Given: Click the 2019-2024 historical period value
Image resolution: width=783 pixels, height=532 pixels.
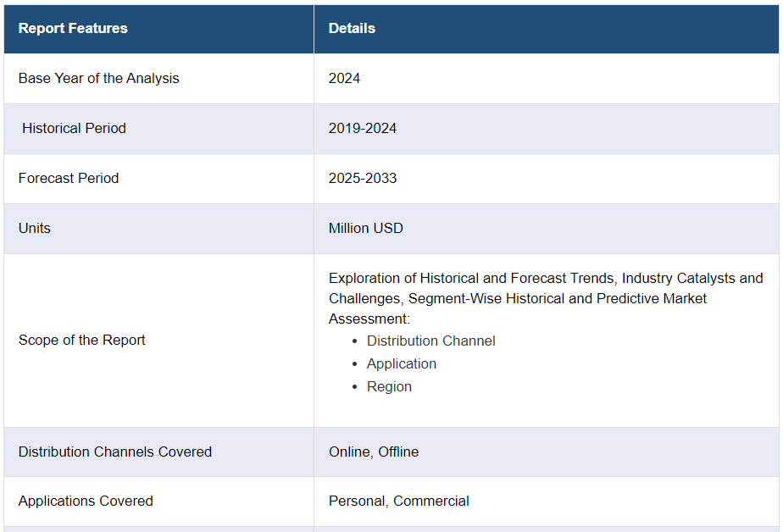Looking at the screenshot, I should [363, 128].
